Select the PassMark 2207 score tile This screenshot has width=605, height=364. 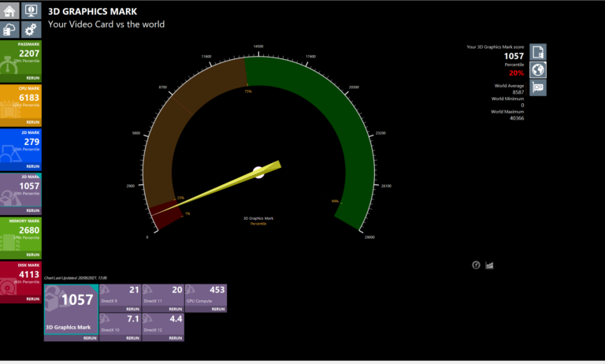20,58
